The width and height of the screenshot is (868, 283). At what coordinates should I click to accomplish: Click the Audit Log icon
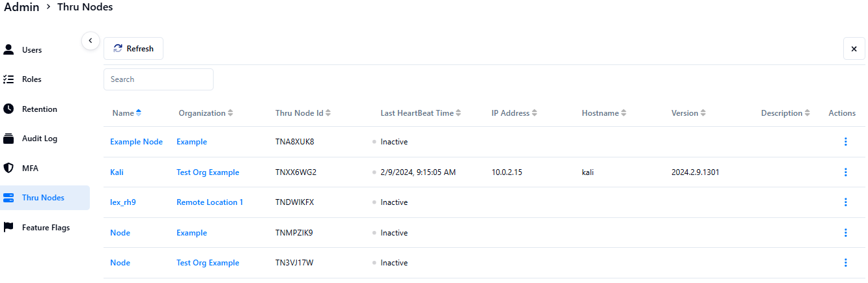tap(8, 139)
